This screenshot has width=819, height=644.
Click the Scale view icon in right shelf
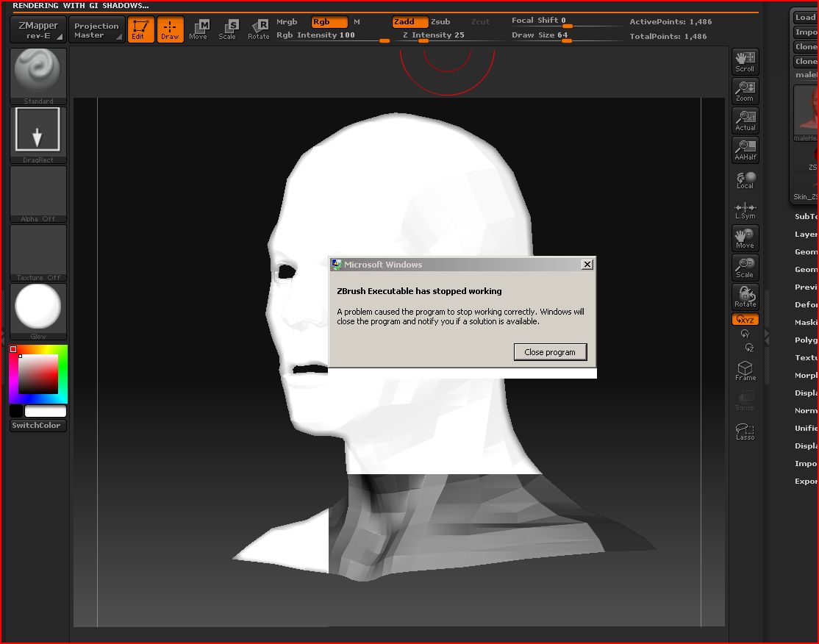745,268
